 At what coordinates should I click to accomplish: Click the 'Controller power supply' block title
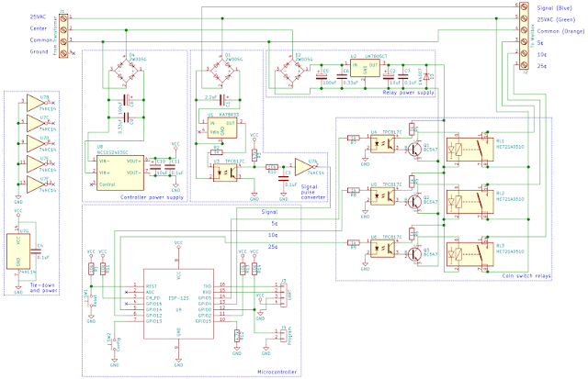pos(152,197)
